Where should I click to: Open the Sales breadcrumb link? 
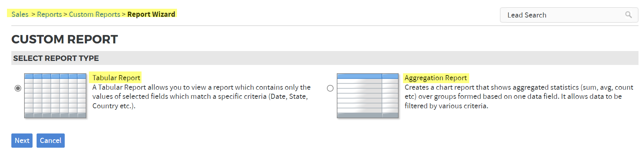click(x=20, y=14)
